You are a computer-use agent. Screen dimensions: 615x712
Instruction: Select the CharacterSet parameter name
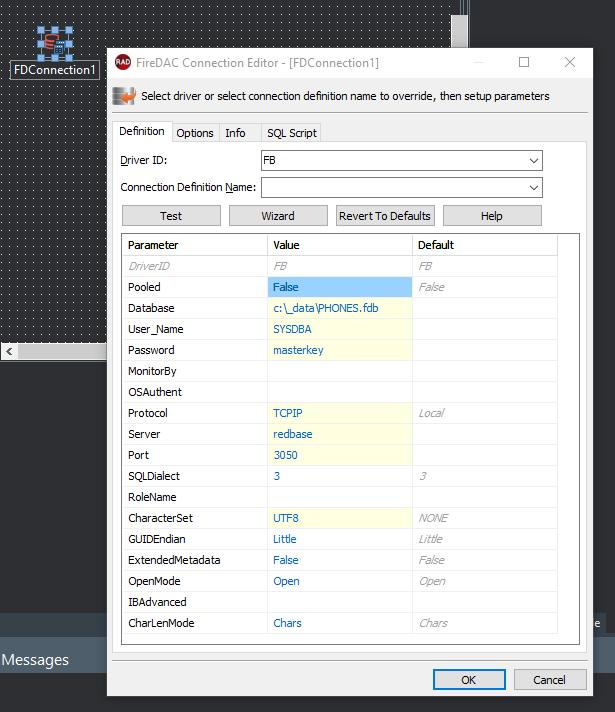(x=160, y=518)
